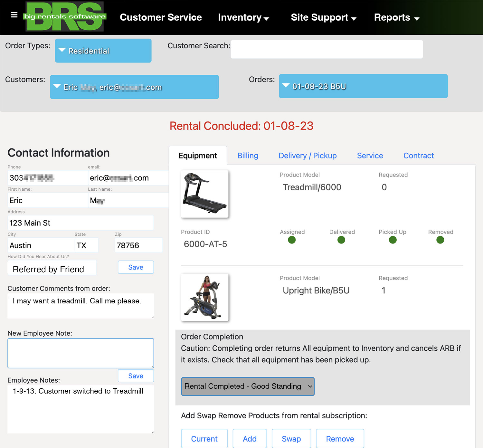Open the Inventory menu

tap(243, 17)
